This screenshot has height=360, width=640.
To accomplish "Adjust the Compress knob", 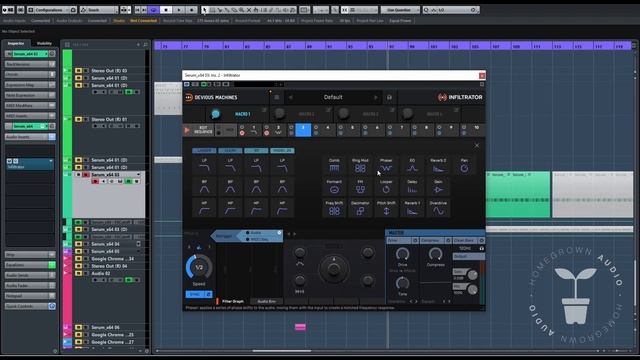I will pyautogui.click(x=436, y=254).
